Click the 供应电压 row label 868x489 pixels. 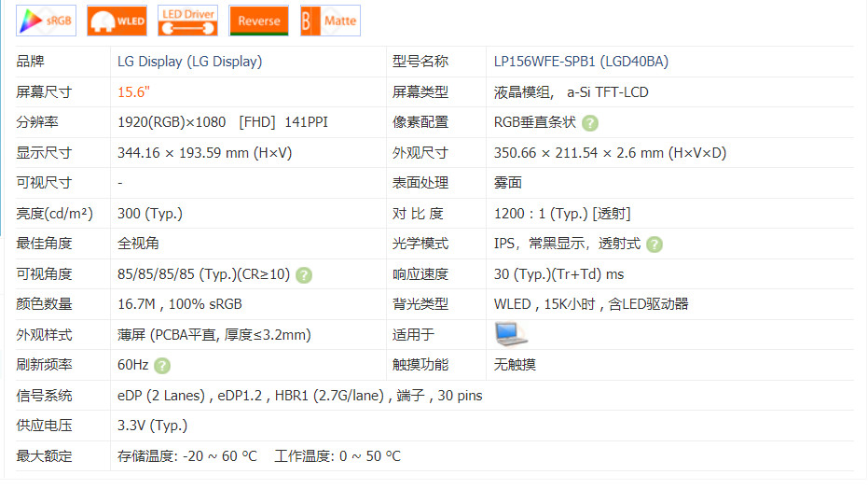click(44, 426)
